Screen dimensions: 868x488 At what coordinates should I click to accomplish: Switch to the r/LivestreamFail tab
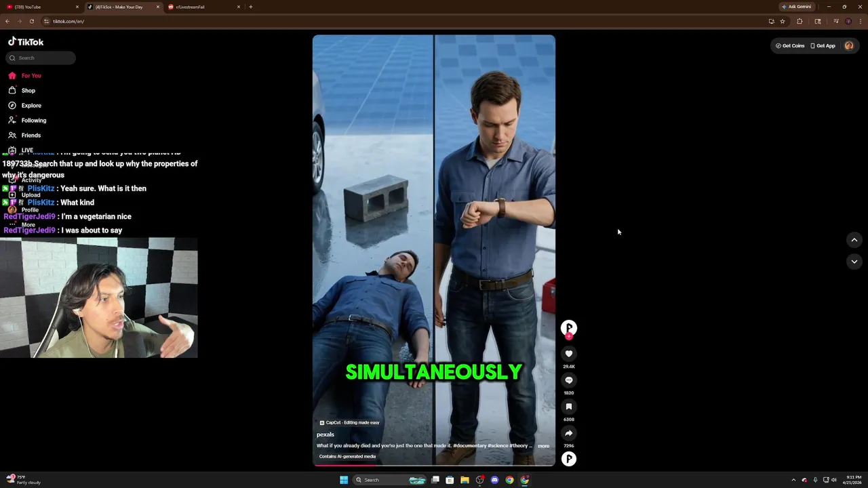click(203, 7)
